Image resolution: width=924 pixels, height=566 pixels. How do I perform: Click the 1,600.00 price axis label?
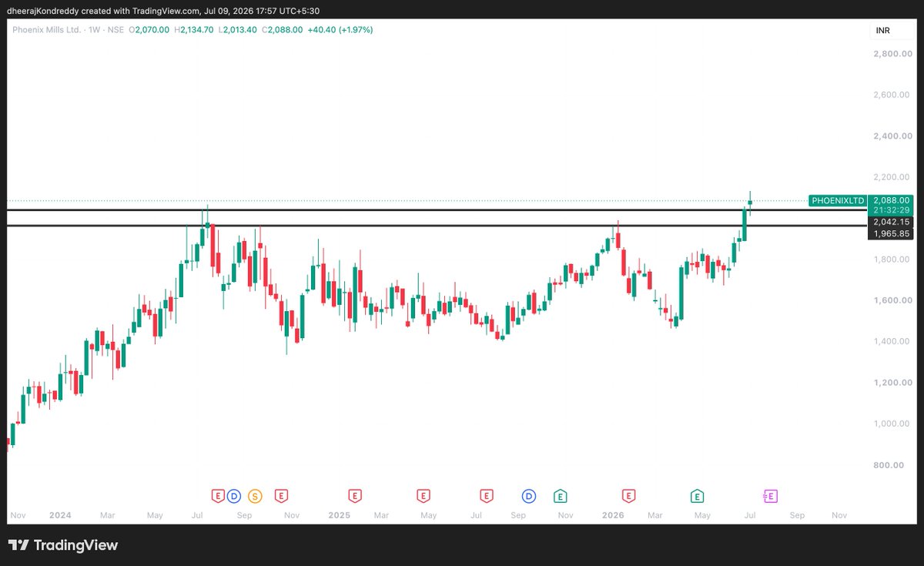click(892, 300)
